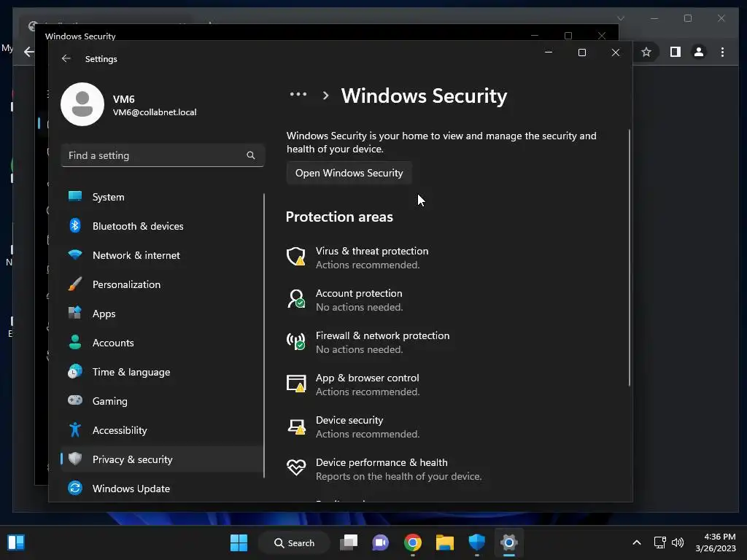
Task: Open Chrome three-dot menu
Action: pyautogui.click(x=722, y=52)
